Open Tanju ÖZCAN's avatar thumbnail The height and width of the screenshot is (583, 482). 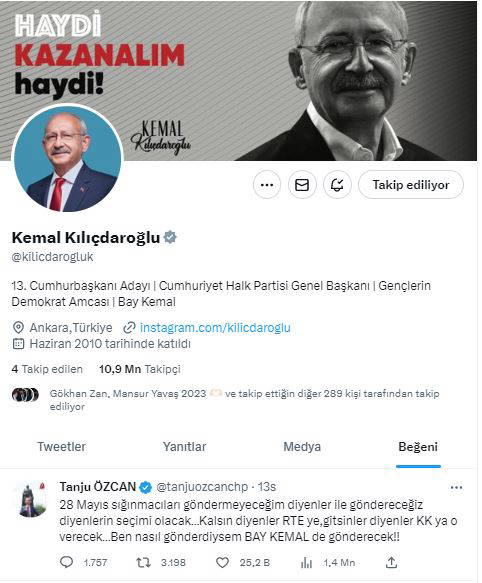pos(33,499)
